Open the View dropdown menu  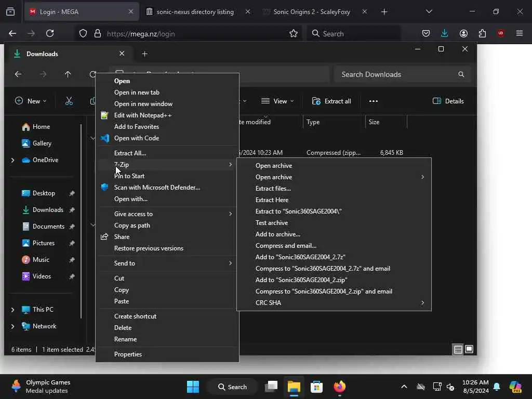pyautogui.click(x=277, y=101)
